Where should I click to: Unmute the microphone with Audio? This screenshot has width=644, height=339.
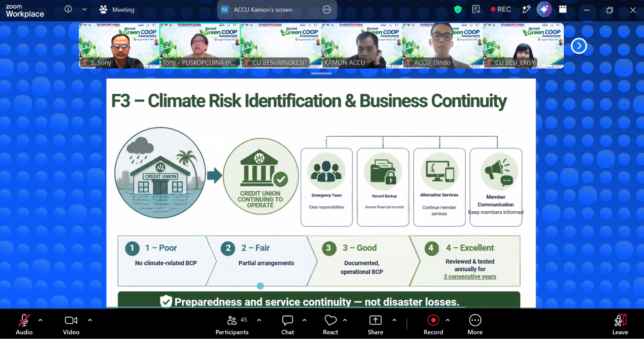(x=24, y=324)
